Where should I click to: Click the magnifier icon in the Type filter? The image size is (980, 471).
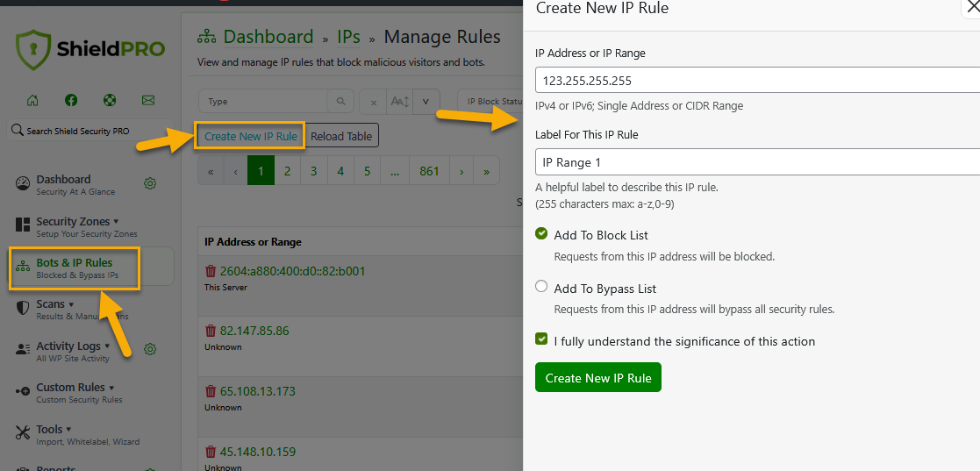click(x=340, y=101)
